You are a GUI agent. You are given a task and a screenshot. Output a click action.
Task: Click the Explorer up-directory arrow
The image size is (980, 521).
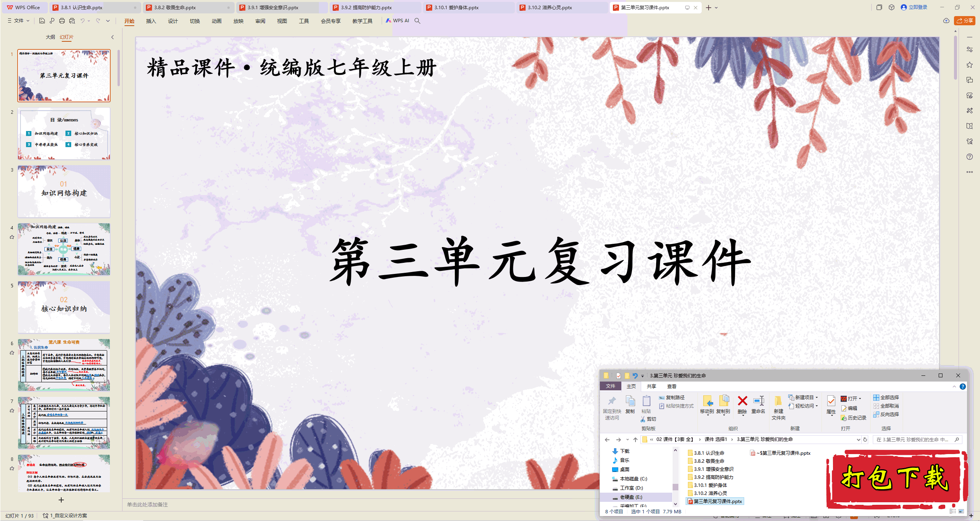click(635, 439)
